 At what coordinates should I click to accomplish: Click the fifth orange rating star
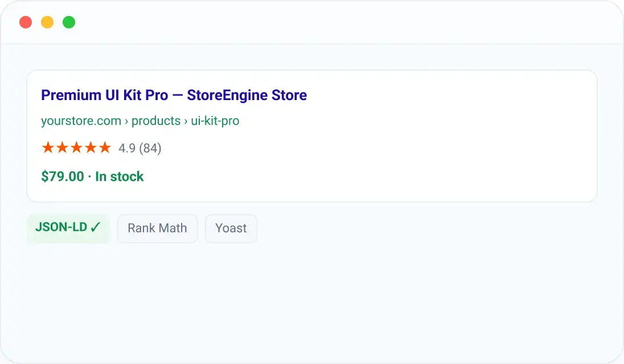(x=105, y=147)
